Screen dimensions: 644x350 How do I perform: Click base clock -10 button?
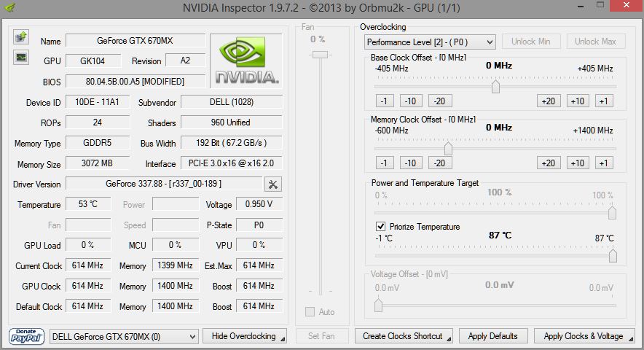click(411, 101)
